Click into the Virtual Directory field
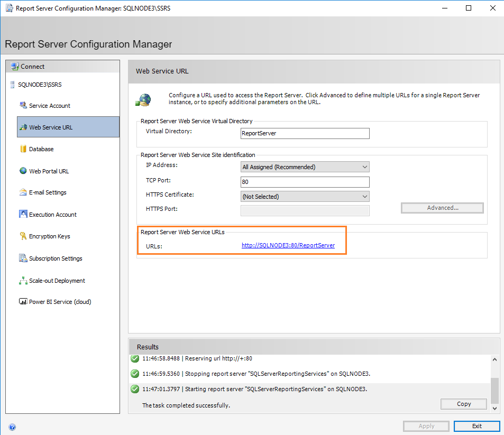Image resolution: width=504 pixels, height=435 pixels. pyautogui.click(x=305, y=133)
